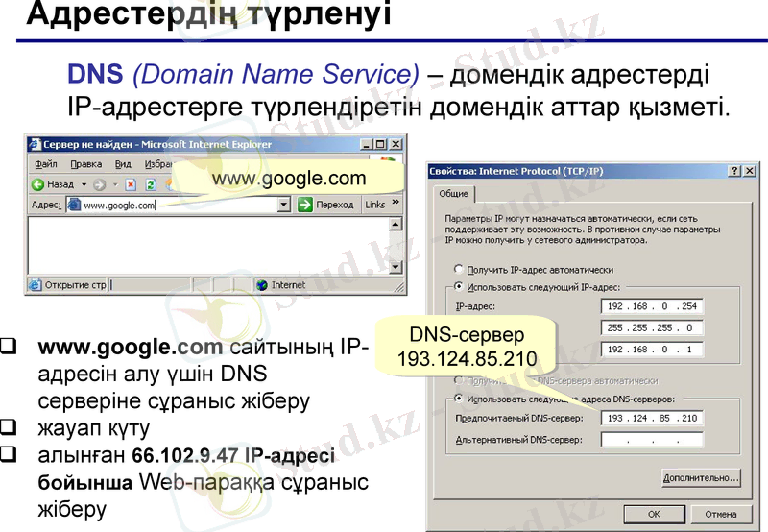
Task: Click the green Back arrow icon
Action: click(37, 184)
